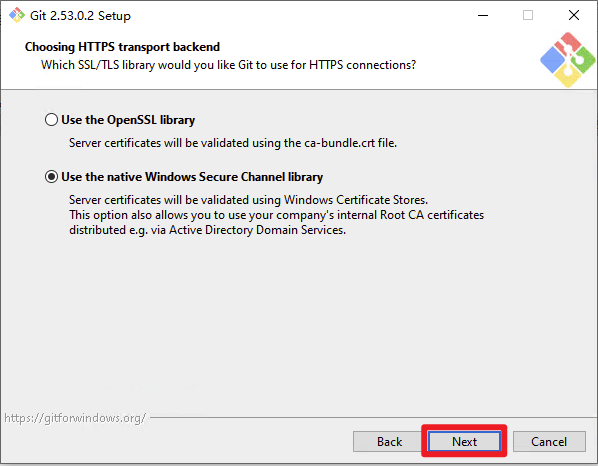Click the large Git logo in the header

[567, 60]
